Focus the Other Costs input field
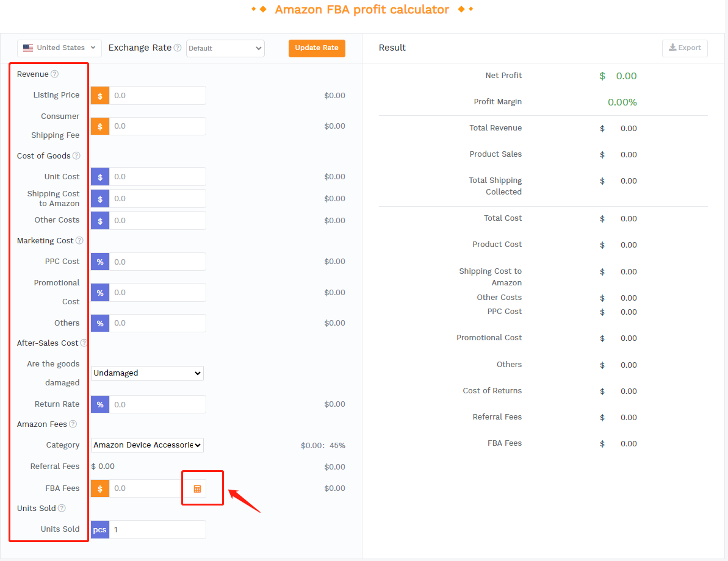 (157, 220)
